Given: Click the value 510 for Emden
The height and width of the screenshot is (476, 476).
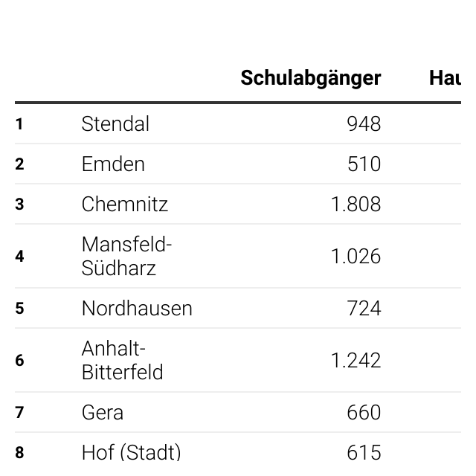Looking at the screenshot, I should [364, 164].
